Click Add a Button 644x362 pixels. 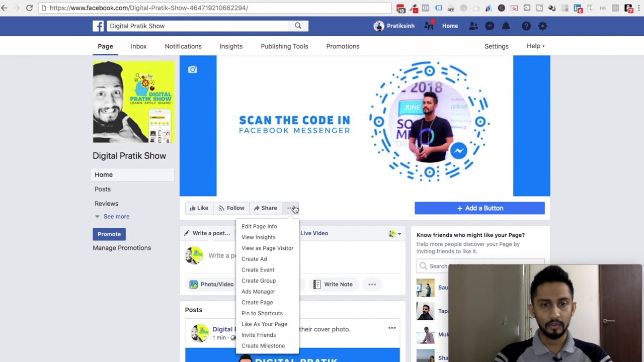pos(479,208)
